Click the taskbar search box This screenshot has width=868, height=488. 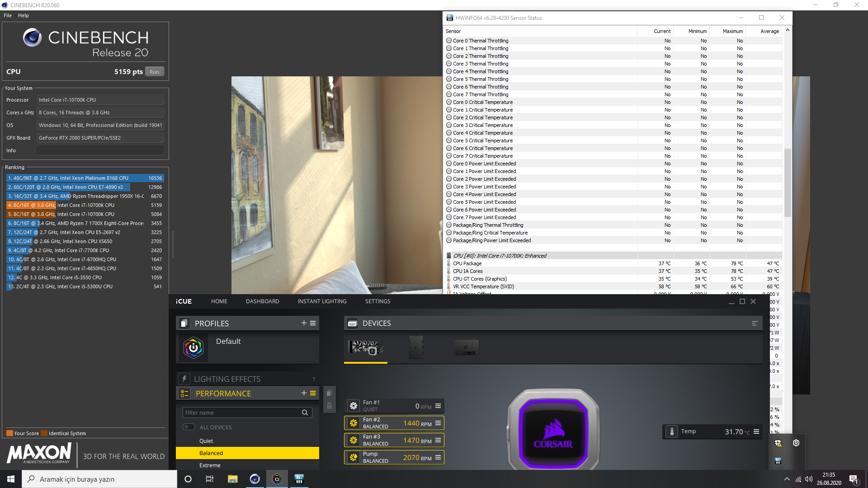pos(99,479)
